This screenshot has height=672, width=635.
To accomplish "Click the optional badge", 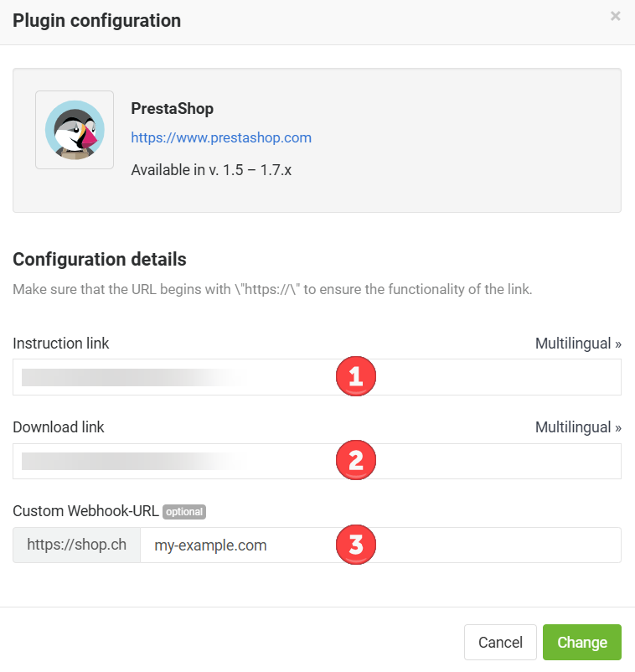I will pos(184,512).
